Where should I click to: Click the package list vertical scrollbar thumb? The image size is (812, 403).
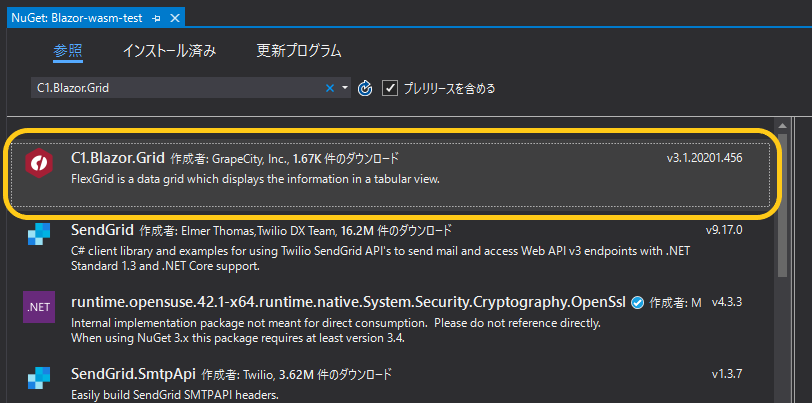782,207
